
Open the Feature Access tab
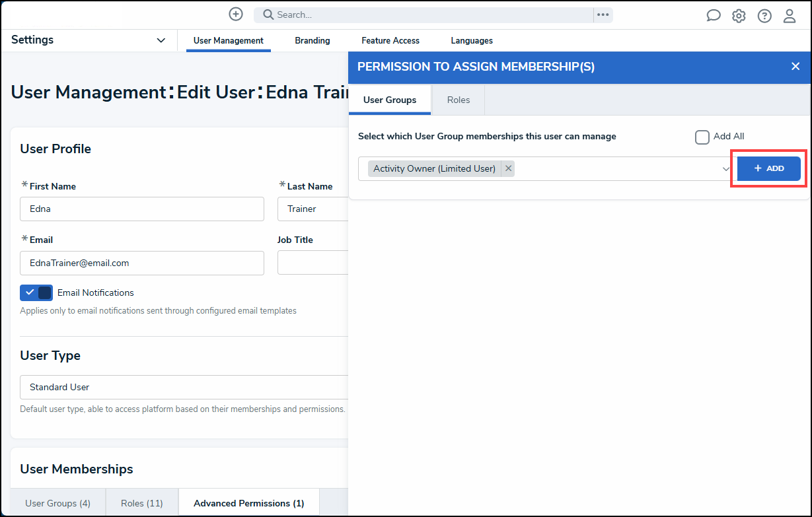point(390,40)
